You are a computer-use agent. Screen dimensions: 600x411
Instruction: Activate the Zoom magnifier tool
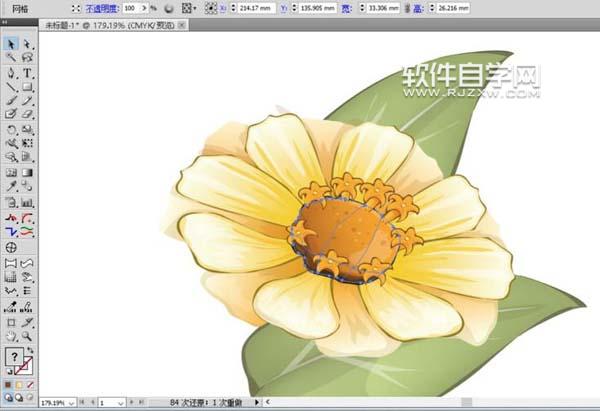pyautogui.click(x=28, y=337)
